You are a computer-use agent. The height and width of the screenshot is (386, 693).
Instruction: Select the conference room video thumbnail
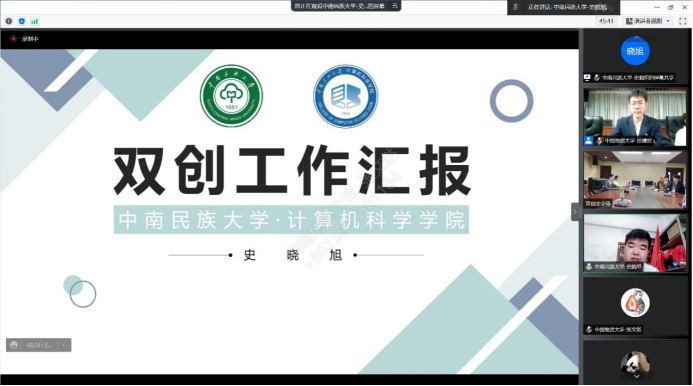635,180
